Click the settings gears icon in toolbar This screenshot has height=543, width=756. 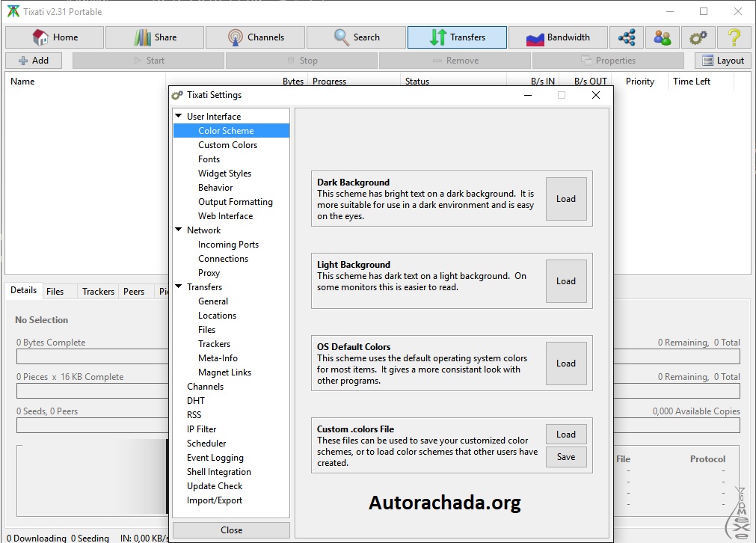point(698,37)
